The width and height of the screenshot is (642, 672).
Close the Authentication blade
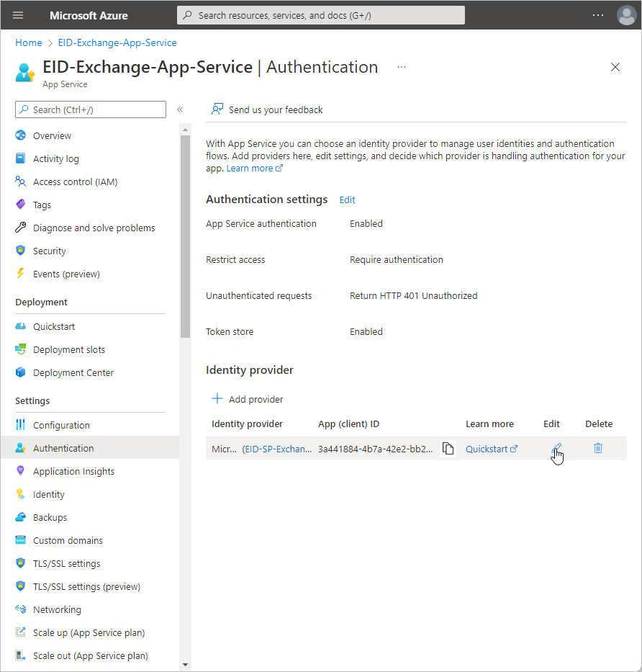pos(615,67)
